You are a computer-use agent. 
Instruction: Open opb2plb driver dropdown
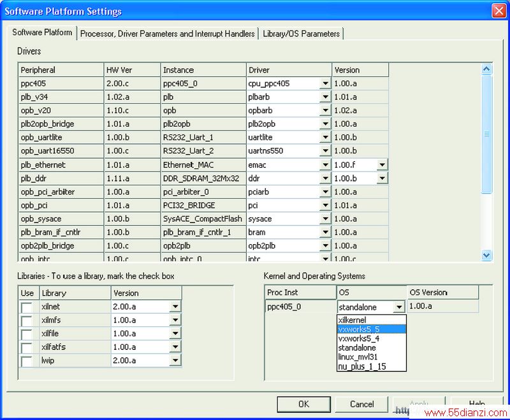point(325,246)
